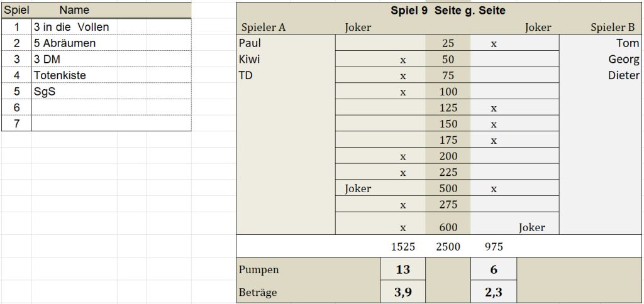Click the x mark in the 25 row
The width and height of the screenshot is (644, 304).
[494, 44]
